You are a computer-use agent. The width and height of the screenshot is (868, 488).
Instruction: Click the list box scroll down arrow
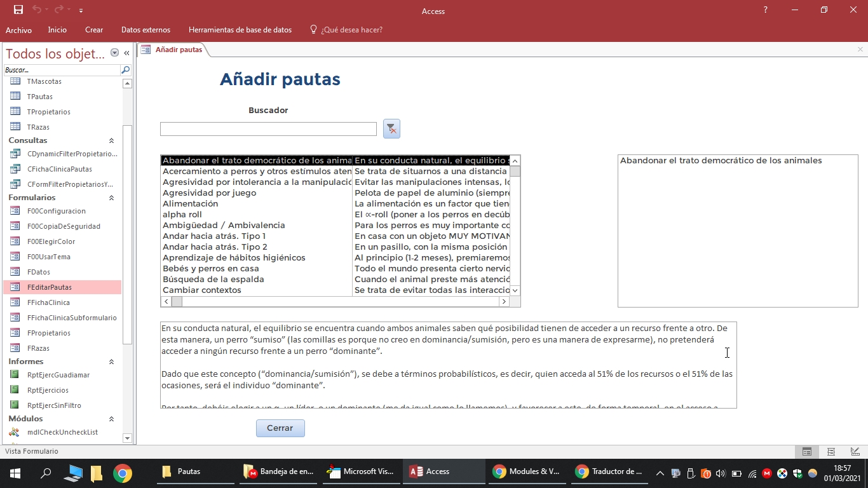tap(515, 290)
